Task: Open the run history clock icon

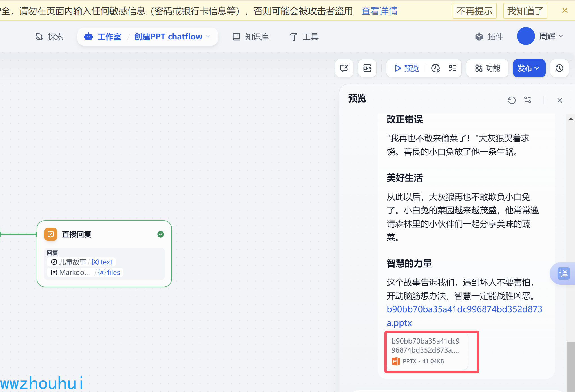Action: 435,68
